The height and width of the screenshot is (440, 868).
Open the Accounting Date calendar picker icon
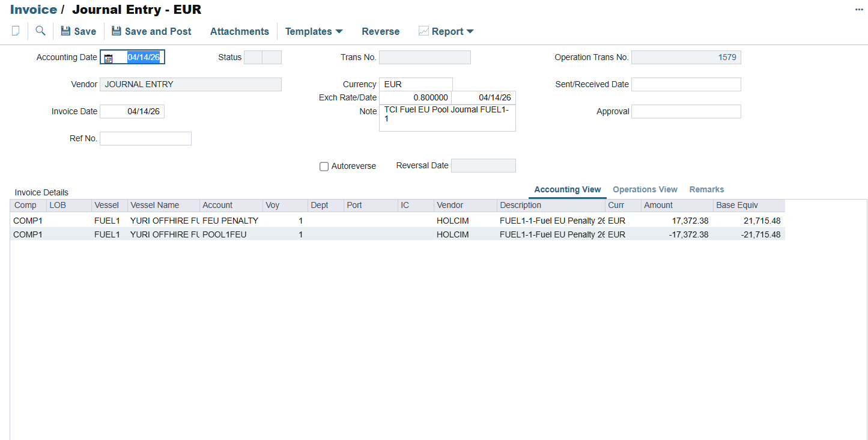(108, 58)
